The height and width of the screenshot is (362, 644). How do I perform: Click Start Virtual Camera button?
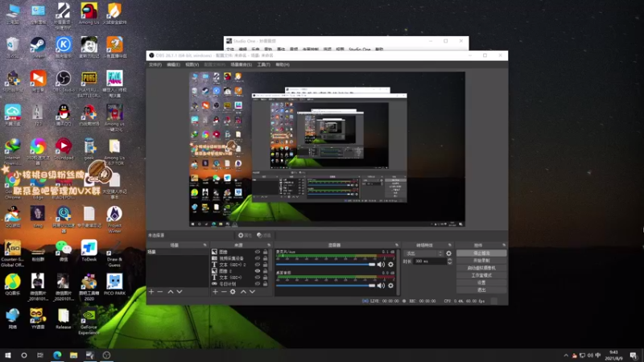pos(481,268)
